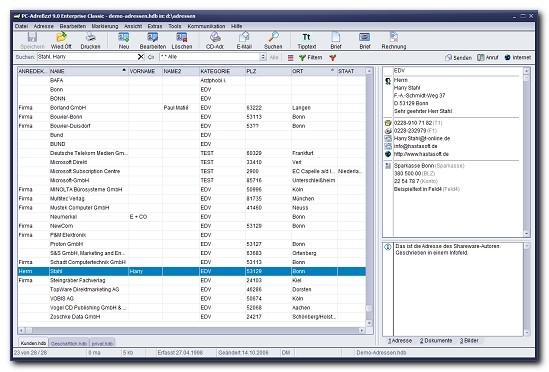Click the envelope Brief icon
The image size is (549, 372).
pos(364,37)
